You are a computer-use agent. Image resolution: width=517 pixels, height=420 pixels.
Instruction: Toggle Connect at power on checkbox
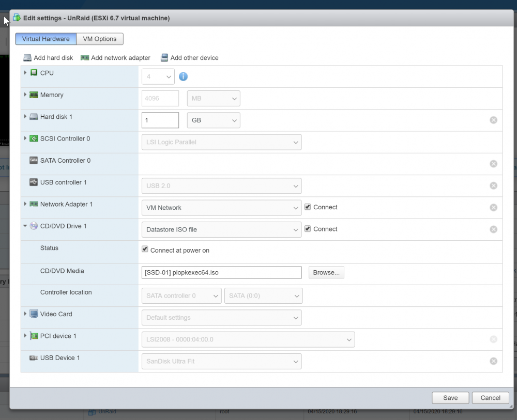point(145,249)
